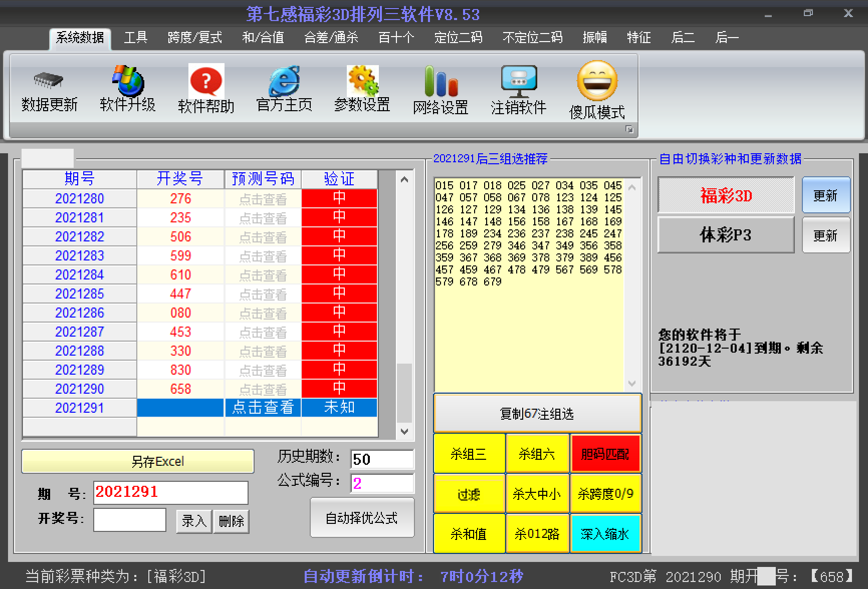Click 复制67注组选 button
Image resolution: width=868 pixels, height=589 pixels.
[x=537, y=414]
